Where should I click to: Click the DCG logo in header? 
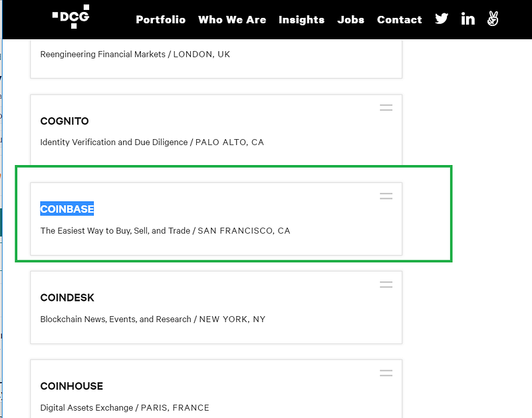71,16
